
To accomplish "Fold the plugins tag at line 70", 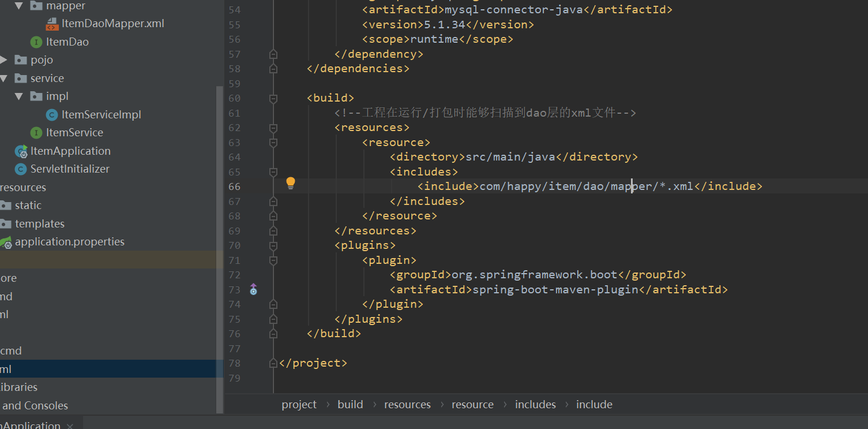I will [273, 245].
